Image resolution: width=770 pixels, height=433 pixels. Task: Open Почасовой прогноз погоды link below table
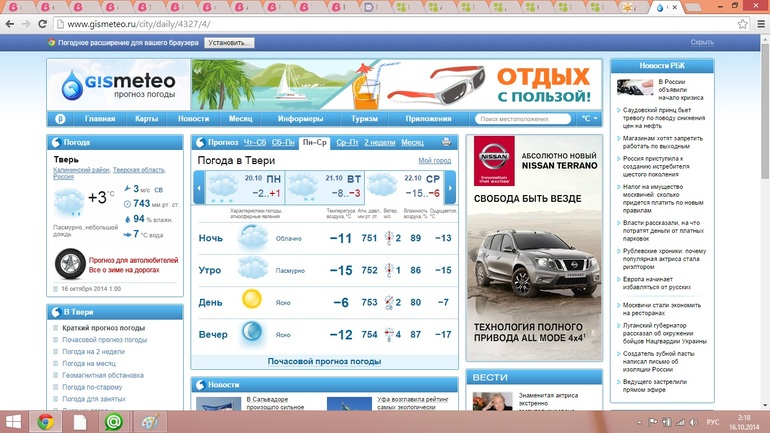(324, 361)
